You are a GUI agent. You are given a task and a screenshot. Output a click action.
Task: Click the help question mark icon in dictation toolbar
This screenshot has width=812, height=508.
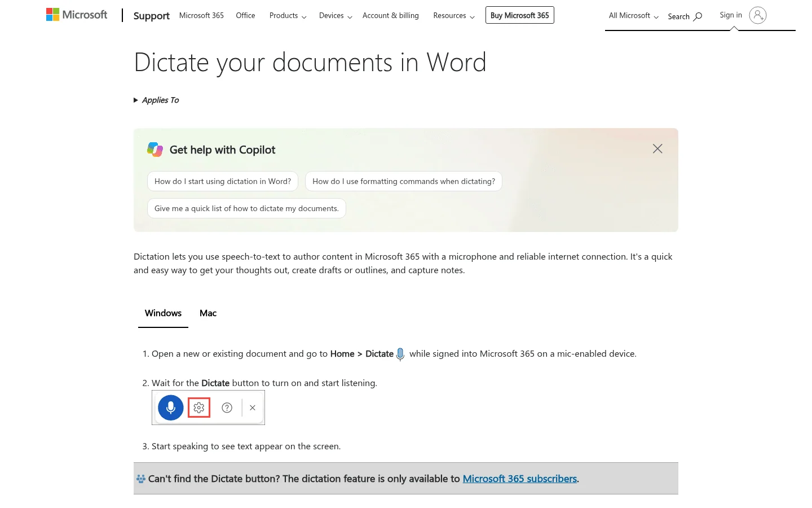pyautogui.click(x=227, y=408)
